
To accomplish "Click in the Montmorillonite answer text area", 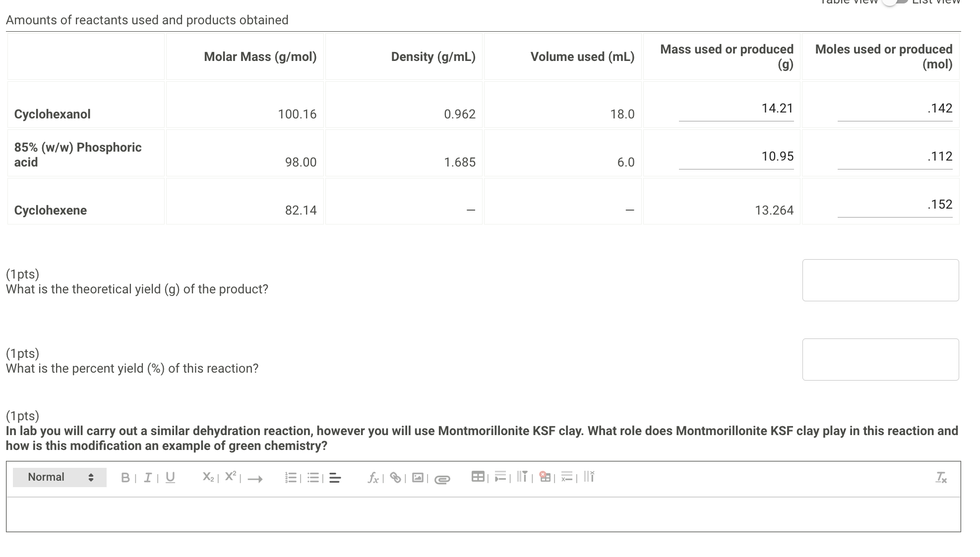I will (x=483, y=514).
